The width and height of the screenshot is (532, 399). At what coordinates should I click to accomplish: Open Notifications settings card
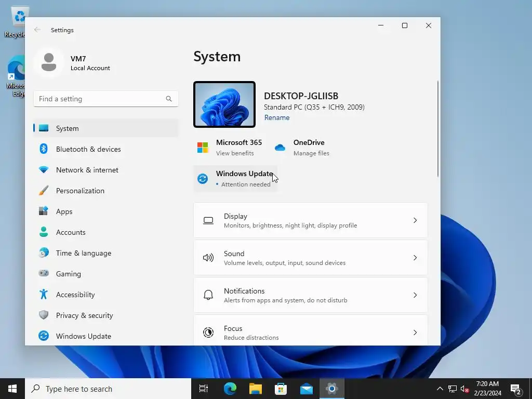point(311,295)
